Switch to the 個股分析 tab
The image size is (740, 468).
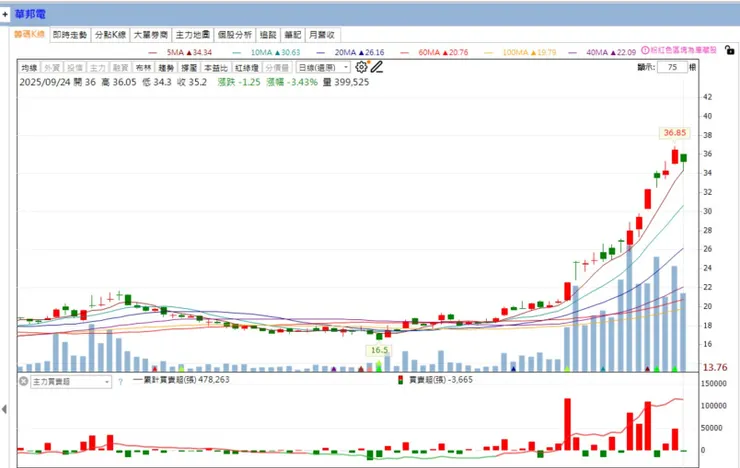[235, 35]
